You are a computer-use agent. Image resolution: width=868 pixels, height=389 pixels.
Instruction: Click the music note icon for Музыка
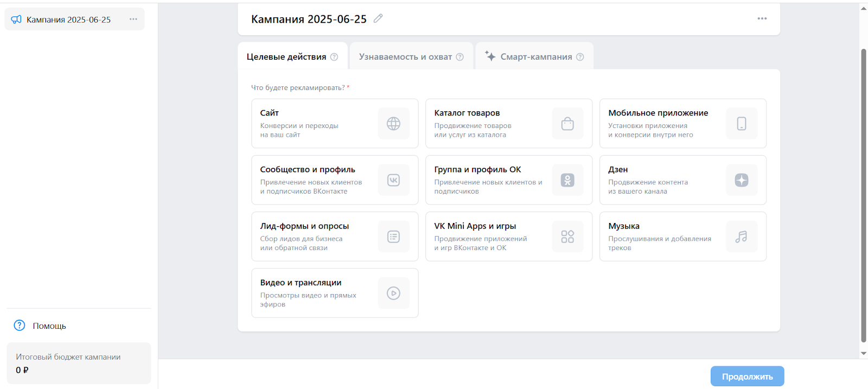click(x=742, y=237)
